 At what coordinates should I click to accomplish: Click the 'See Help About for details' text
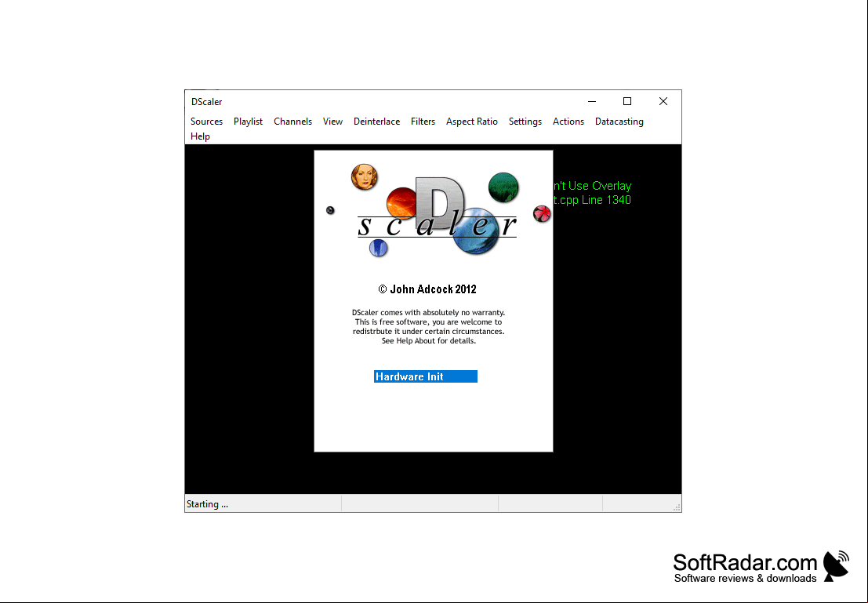[428, 341]
